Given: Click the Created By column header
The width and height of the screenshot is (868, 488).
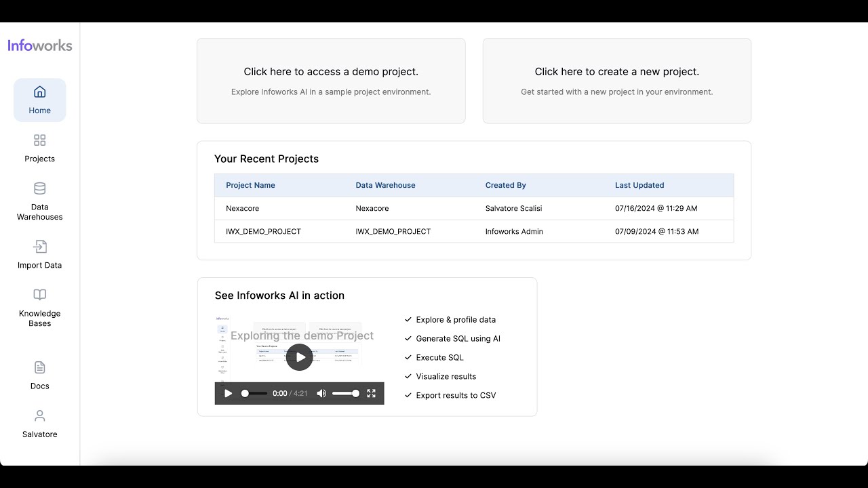Looking at the screenshot, I should (x=505, y=185).
